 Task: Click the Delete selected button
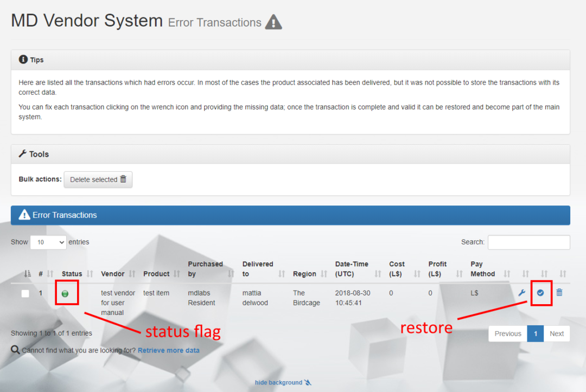click(x=98, y=179)
